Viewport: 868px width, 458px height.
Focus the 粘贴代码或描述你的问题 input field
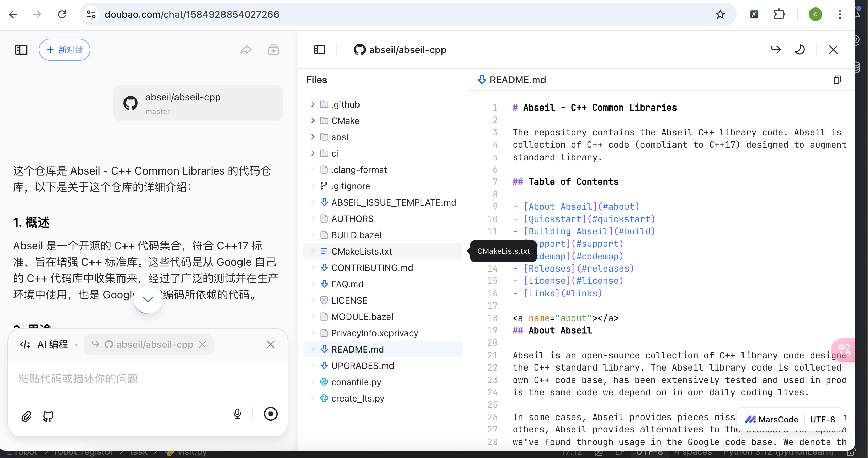(x=148, y=379)
